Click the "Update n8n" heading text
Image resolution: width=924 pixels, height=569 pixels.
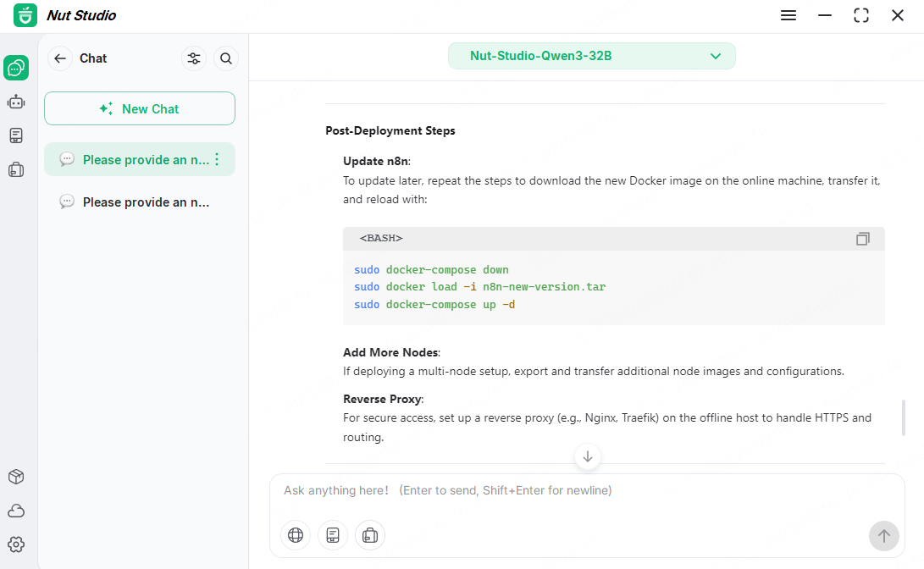pyautogui.click(x=375, y=161)
